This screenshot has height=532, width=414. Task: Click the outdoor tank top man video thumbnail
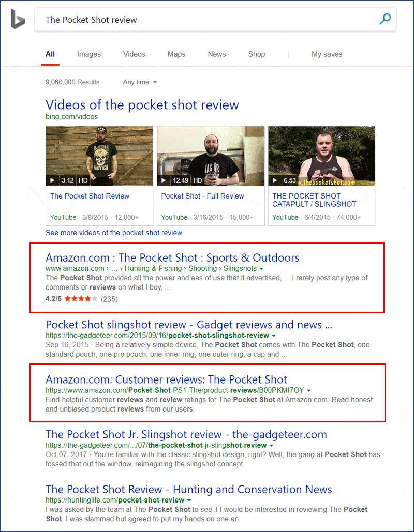[321, 156]
